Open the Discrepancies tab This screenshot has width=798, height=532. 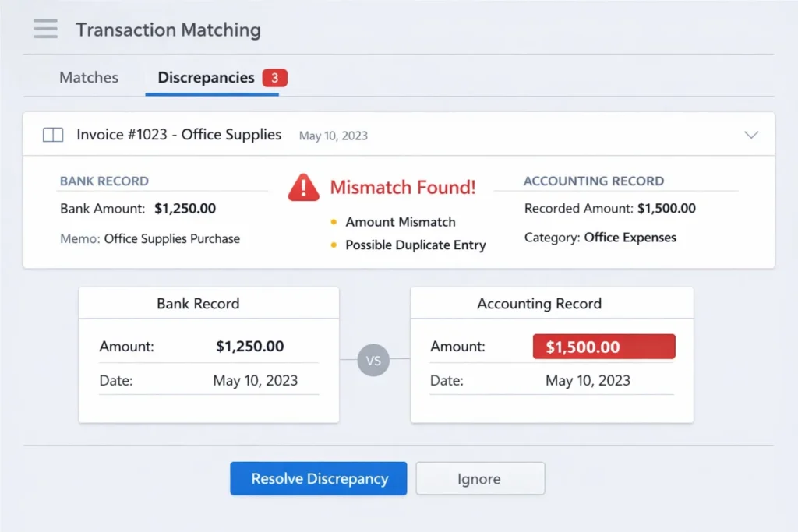205,77
